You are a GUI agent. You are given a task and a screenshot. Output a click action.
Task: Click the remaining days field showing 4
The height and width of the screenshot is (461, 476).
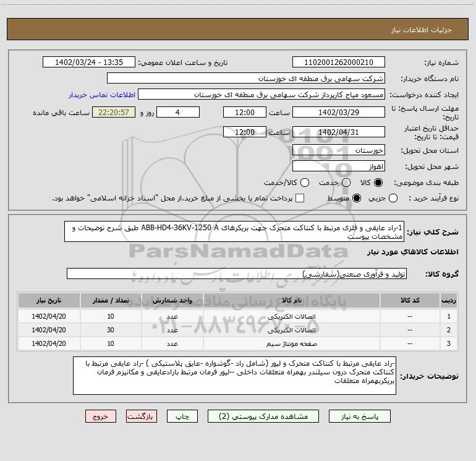(x=178, y=112)
